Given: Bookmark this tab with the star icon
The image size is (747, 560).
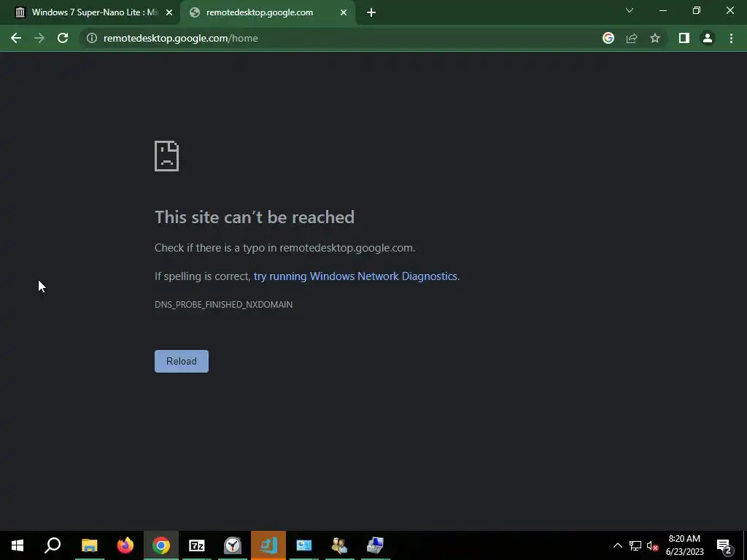Looking at the screenshot, I should tap(655, 38).
